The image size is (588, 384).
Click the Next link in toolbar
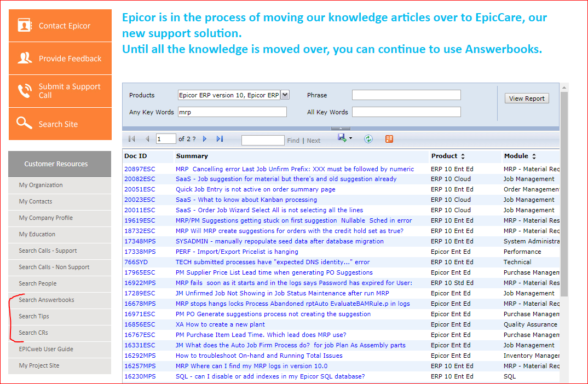pyautogui.click(x=314, y=141)
